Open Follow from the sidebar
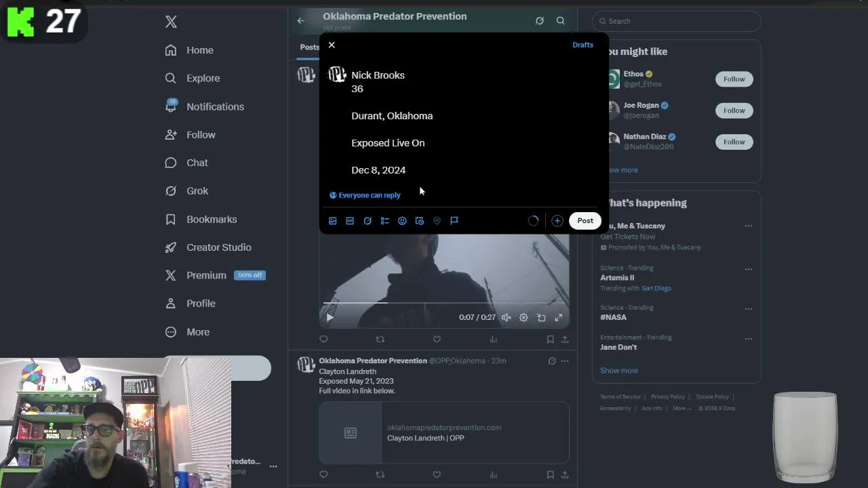Viewport: 868px width, 488px height. coord(190,135)
